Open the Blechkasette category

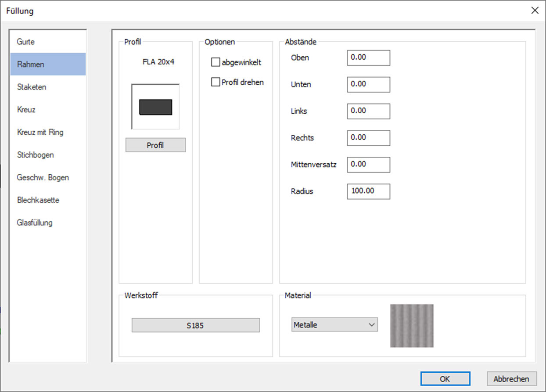pos(48,200)
